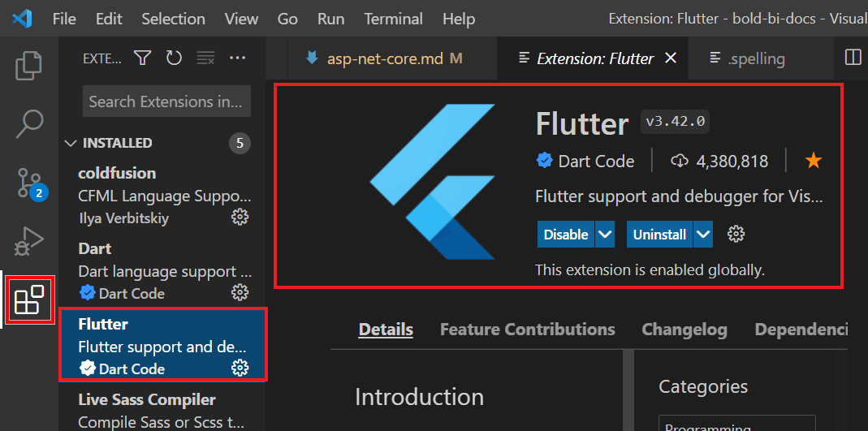Split the editor right
Viewport: 868px width, 431px height.
(x=853, y=57)
